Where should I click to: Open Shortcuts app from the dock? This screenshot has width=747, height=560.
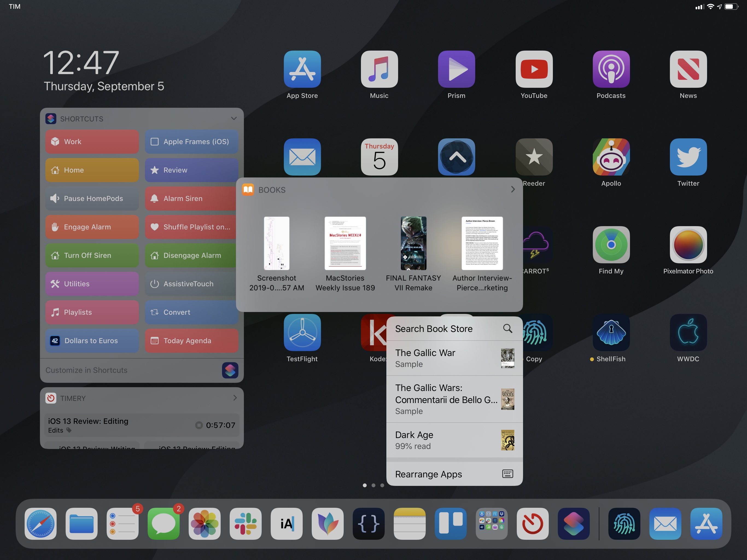(x=574, y=524)
